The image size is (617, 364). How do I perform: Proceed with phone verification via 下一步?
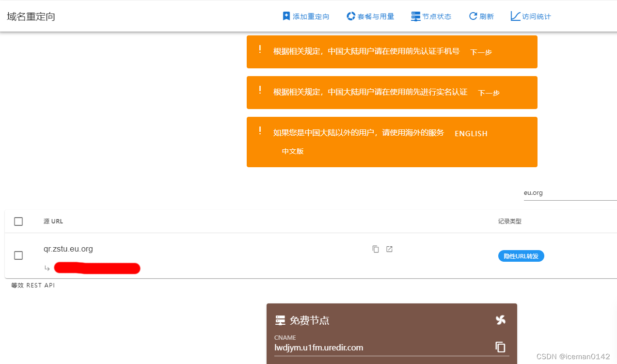pos(480,52)
